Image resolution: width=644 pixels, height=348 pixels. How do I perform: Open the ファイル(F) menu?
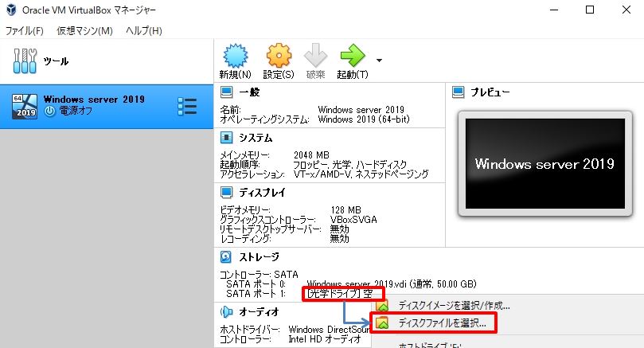point(25,31)
